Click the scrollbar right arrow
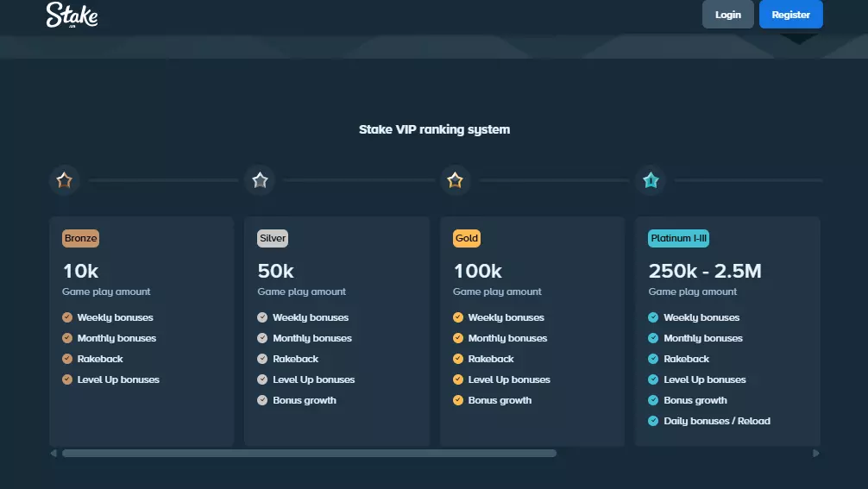This screenshot has height=489, width=868. point(816,453)
